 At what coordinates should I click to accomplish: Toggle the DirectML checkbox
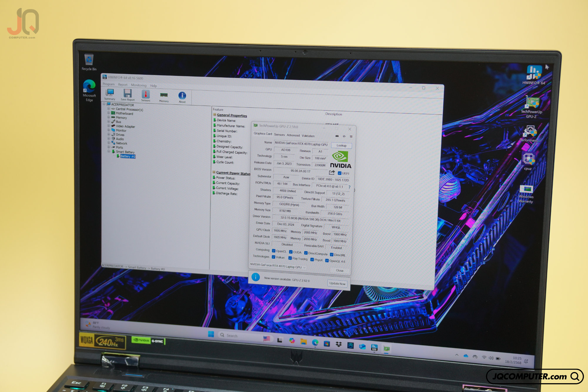[332, 255]
